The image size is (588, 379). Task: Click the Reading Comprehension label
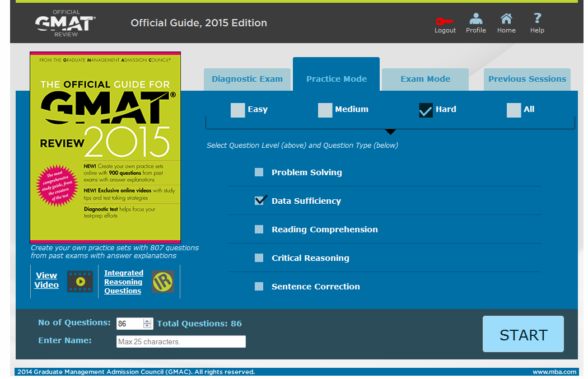click(x=325, y=230)
